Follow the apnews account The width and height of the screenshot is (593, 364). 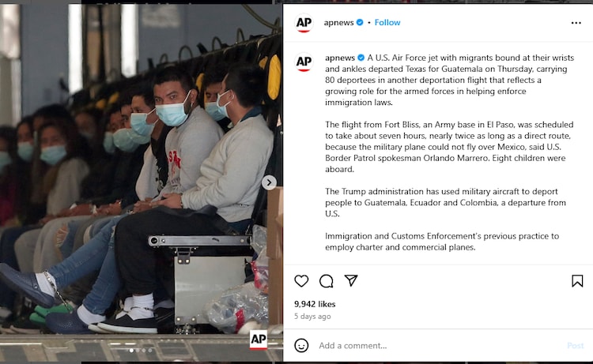pos(387,23)
